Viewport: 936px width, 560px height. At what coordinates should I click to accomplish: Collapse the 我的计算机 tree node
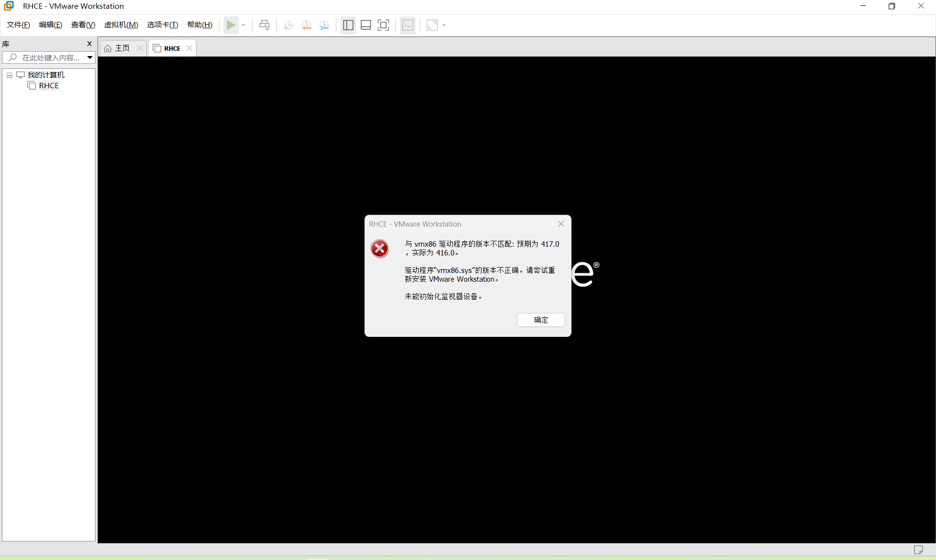click(x=9, y=75)
